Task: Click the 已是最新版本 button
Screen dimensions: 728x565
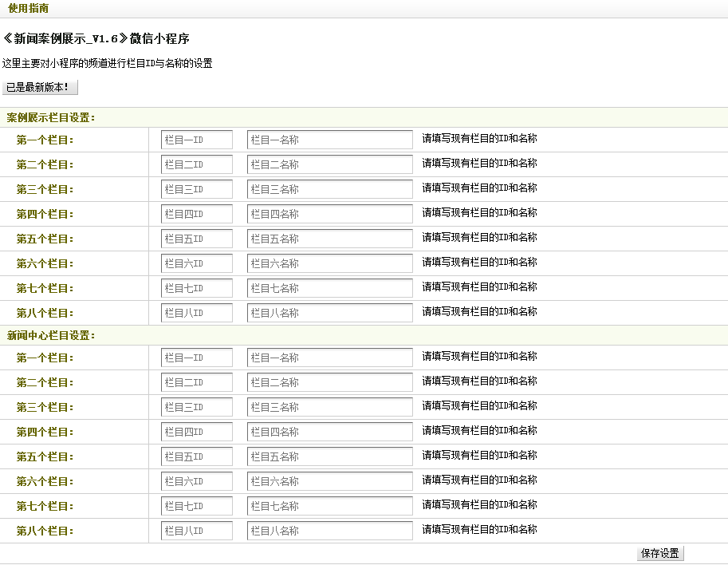Action: 41,87
